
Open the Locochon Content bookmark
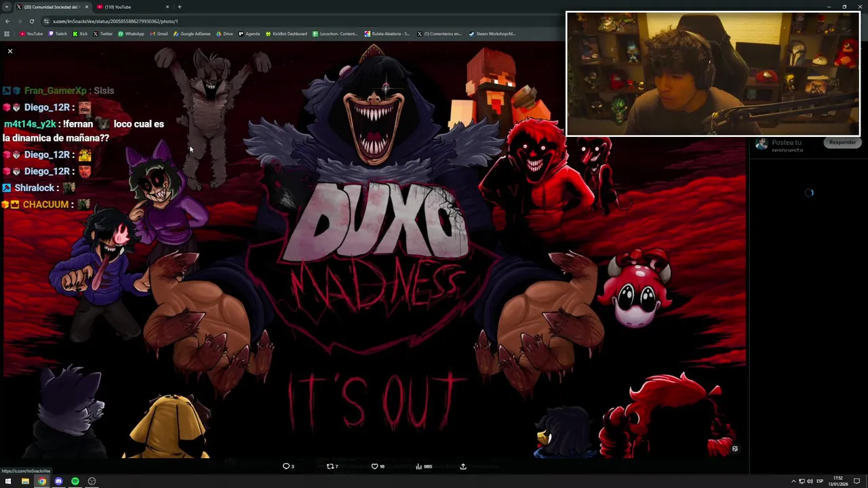tap(335, 34)
